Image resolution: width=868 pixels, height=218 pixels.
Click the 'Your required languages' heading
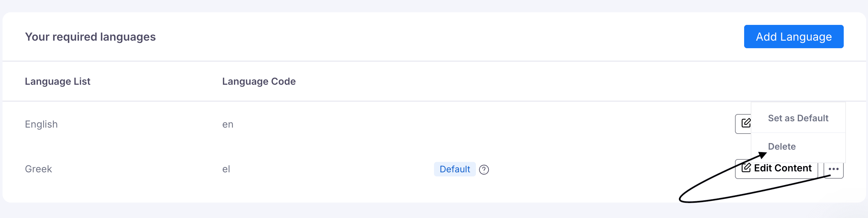click(x=90, y=37)
